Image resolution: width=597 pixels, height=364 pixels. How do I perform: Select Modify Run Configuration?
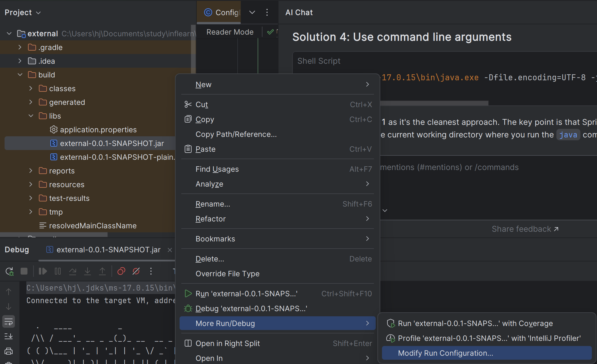pyautogui.click(x=487, y=353)
